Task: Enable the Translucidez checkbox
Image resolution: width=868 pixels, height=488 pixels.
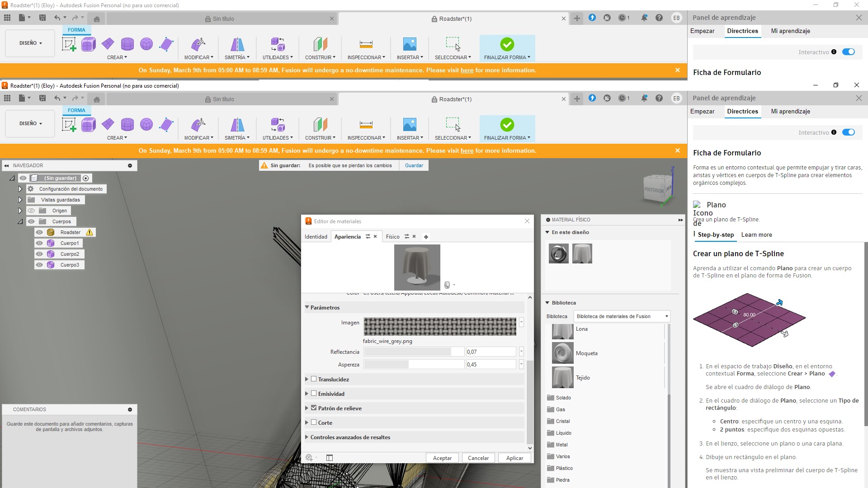Action: click(x=314, y=379)
